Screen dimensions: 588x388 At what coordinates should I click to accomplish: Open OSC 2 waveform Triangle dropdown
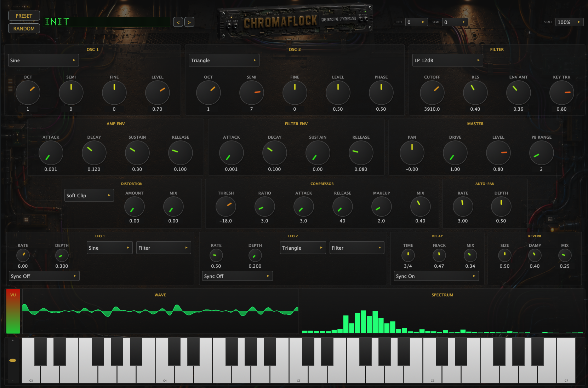[x=224, y=60]
